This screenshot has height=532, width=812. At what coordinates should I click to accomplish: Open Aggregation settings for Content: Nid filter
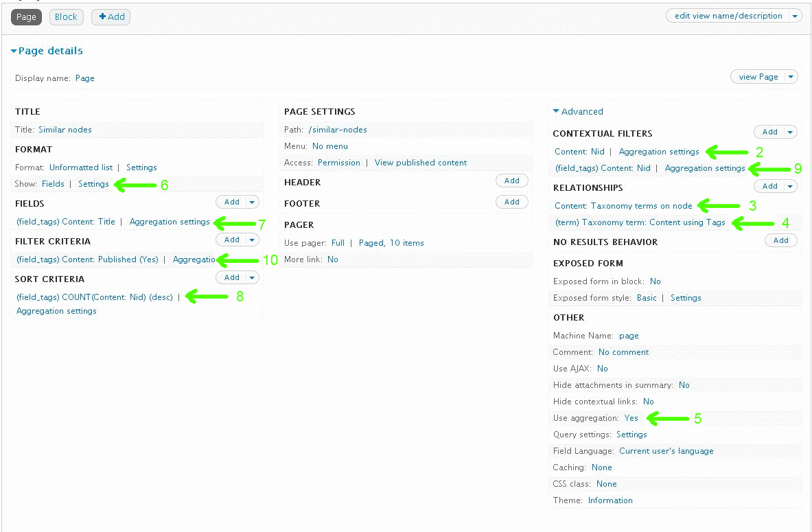point(659,152)
